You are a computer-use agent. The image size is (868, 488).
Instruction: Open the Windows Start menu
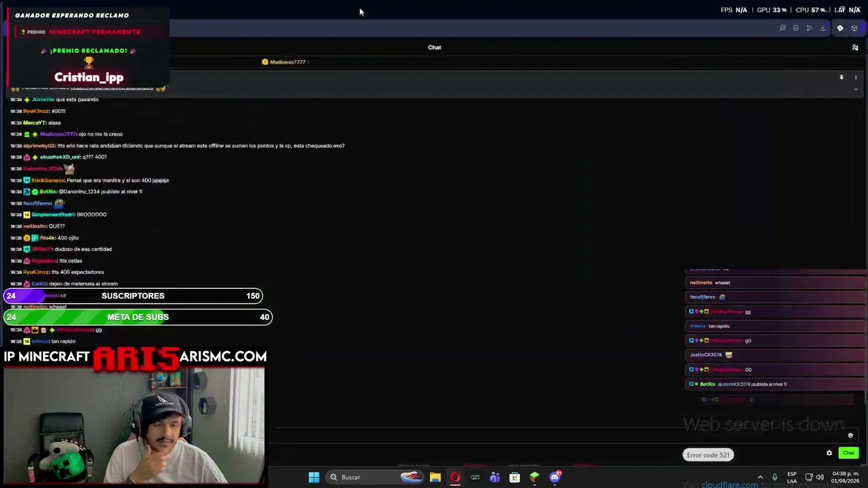pos(313,477)
